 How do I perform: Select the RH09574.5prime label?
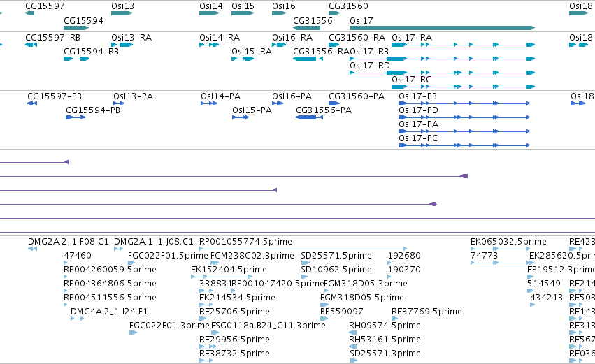point(385,326)
